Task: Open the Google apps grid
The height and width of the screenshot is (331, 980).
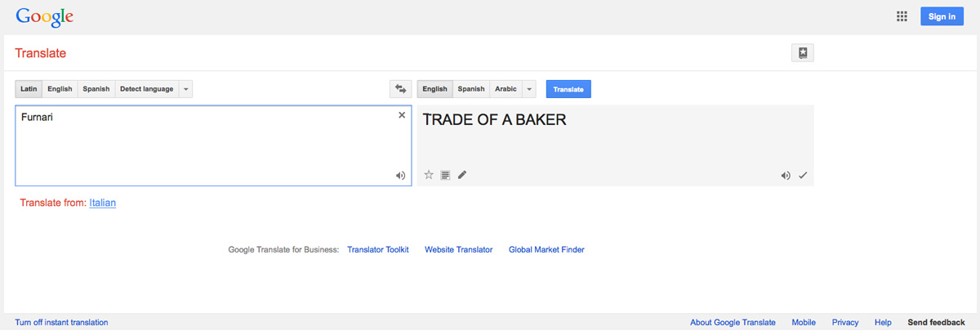Action: tap(902, 16)
